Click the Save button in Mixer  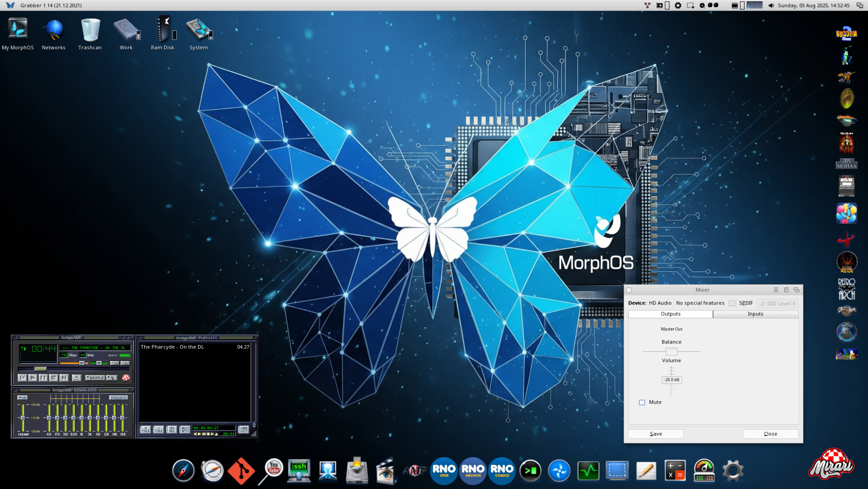pyautogui.click(x=656, y=434)
